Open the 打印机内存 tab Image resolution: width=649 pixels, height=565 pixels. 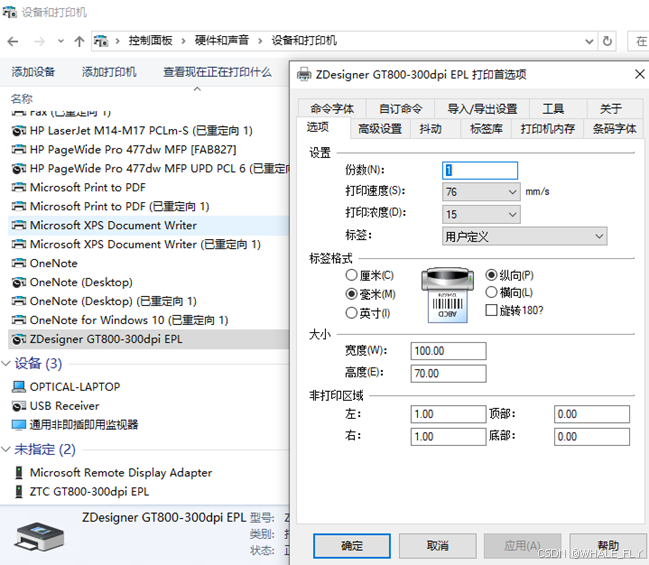coord(548,129)
